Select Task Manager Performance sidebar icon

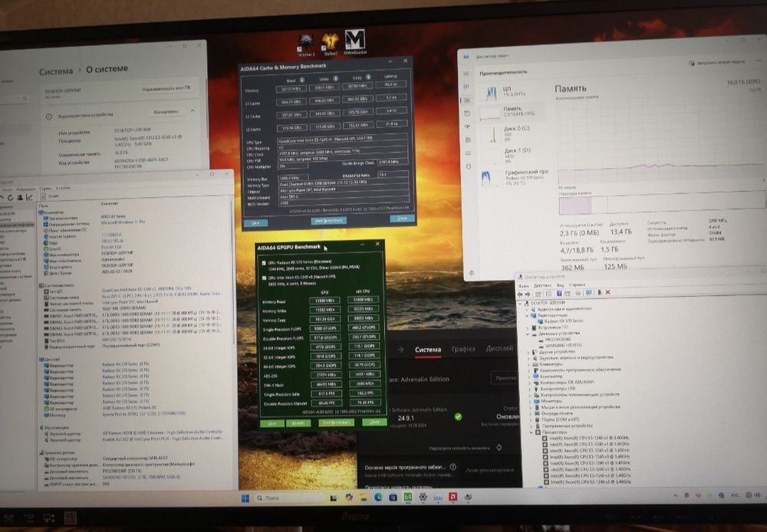[466, 100]
